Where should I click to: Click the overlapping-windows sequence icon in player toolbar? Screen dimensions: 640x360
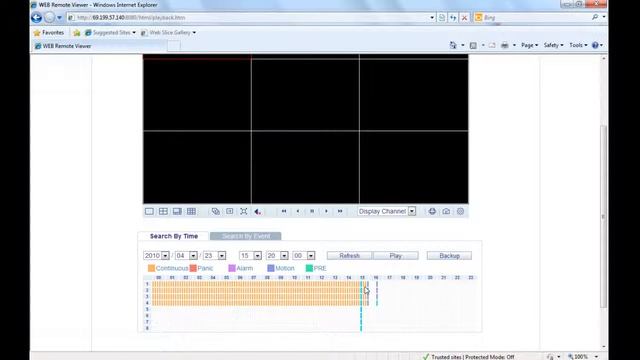click(x=216, y=211)
